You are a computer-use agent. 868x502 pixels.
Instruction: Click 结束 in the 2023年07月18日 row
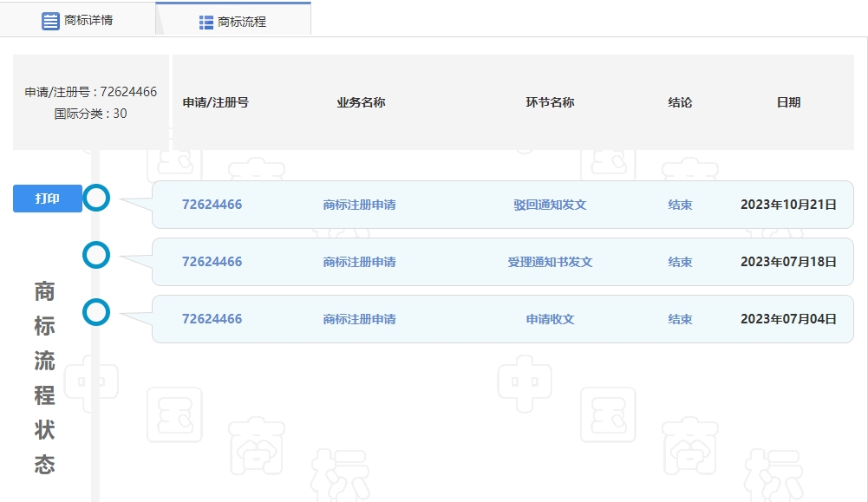[x=680, y=262]
